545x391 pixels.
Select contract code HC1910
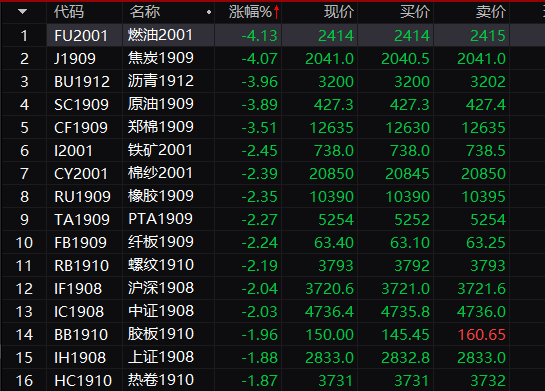pyautogui.click(x=83, y=381)
